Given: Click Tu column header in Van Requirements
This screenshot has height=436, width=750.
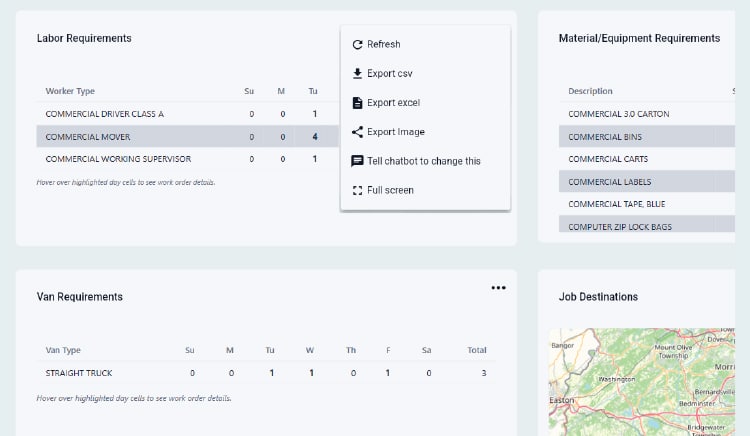Looking at the screenshot, I should 270,350.
